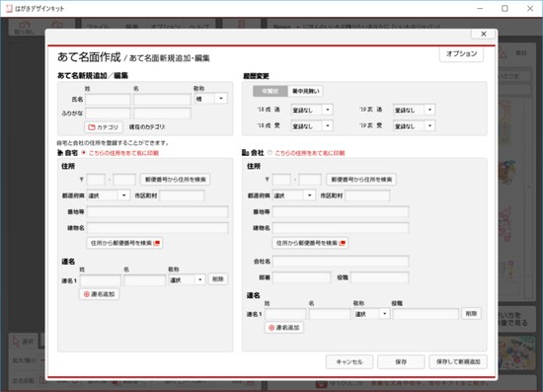
Task: Click 住所から郵便番号を検索 in the 自宅 section
Action: (124, 243)
